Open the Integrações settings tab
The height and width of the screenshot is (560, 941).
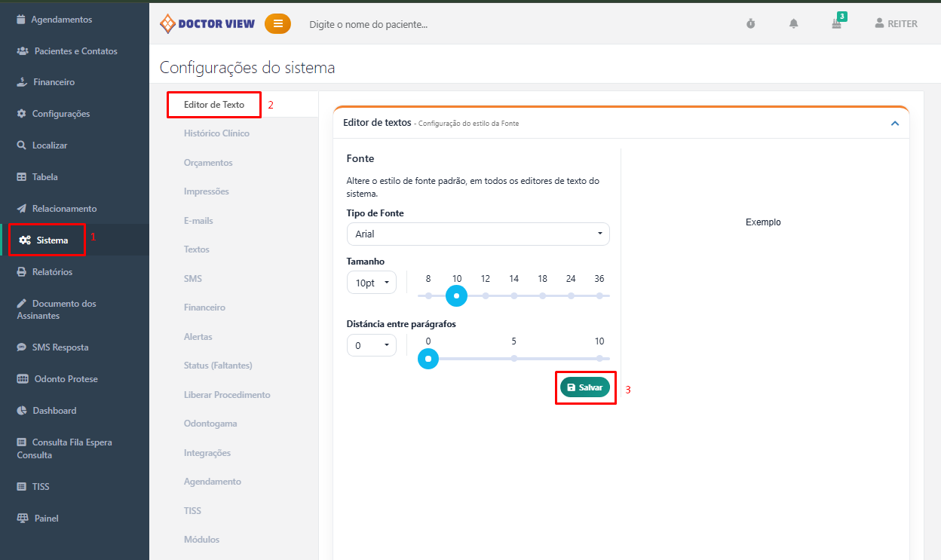(x=207, y=453)
